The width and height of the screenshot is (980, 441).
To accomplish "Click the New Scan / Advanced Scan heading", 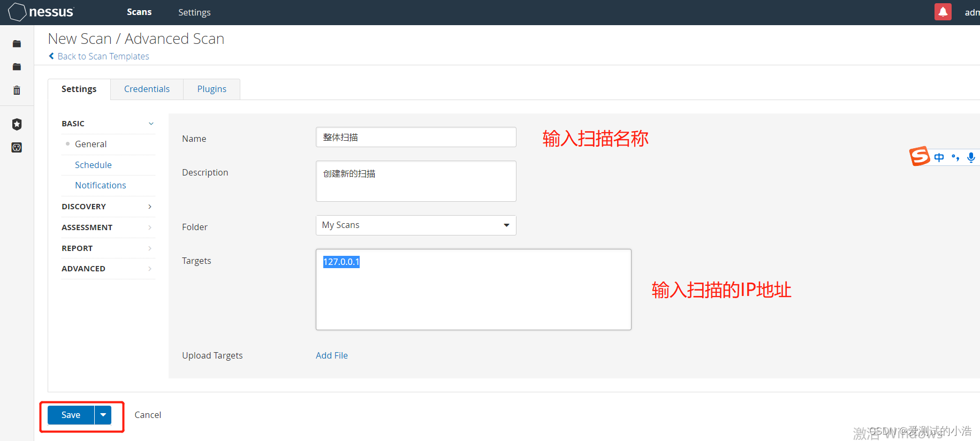I will point(136,39).
